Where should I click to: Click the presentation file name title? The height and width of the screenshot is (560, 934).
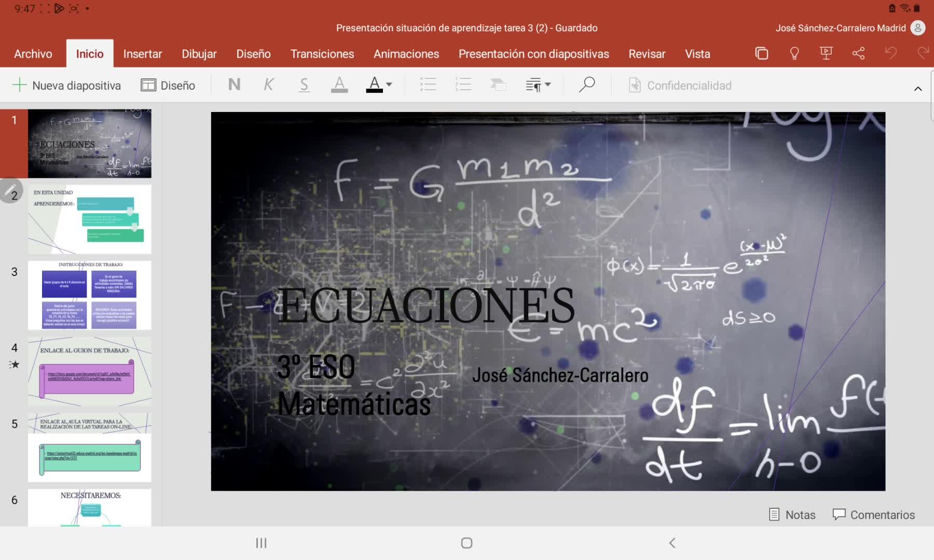point(467,28)
